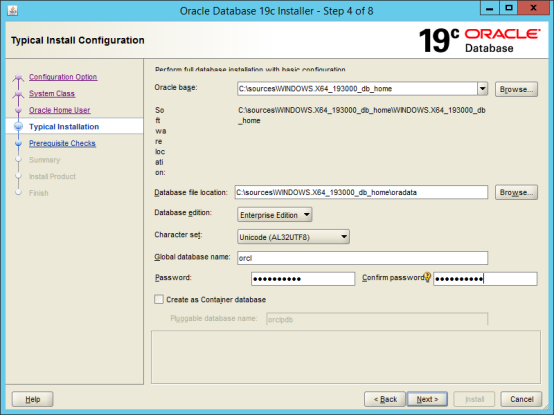Maximize the installer window
This screenshot has height=416, width=554.
[x=508, y=8]
